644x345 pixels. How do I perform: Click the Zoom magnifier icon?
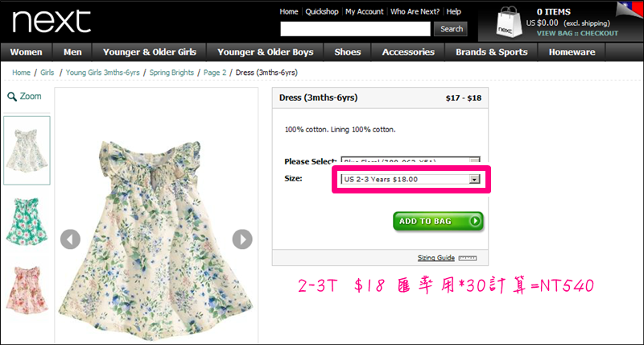click(12, 97)
